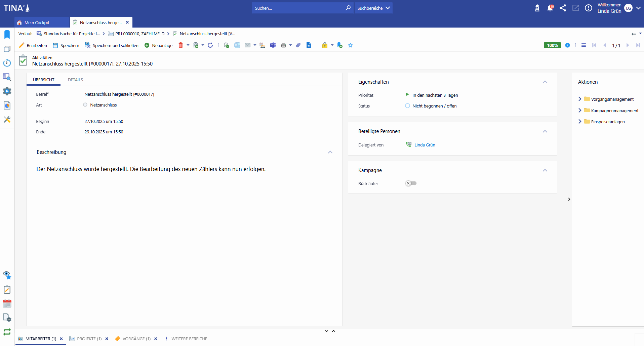Click the notification bell icon
This screenshot has width=644, height=346.
coord(550,8)
